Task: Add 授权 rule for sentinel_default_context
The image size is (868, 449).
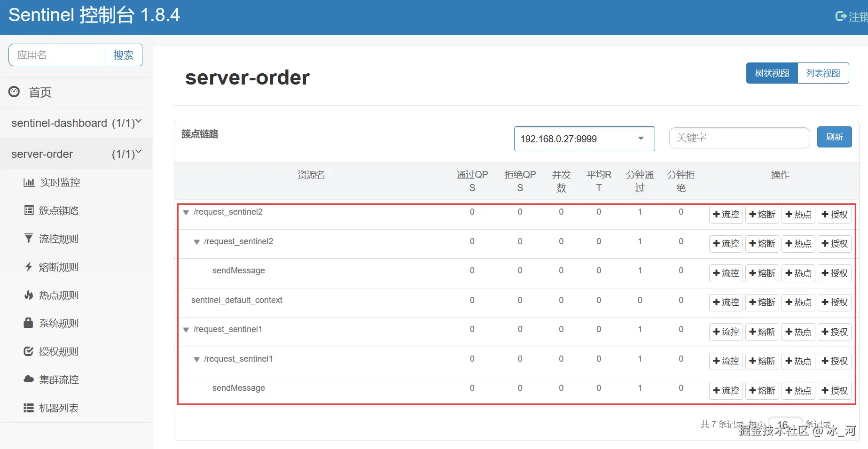Action: (835, 302)
